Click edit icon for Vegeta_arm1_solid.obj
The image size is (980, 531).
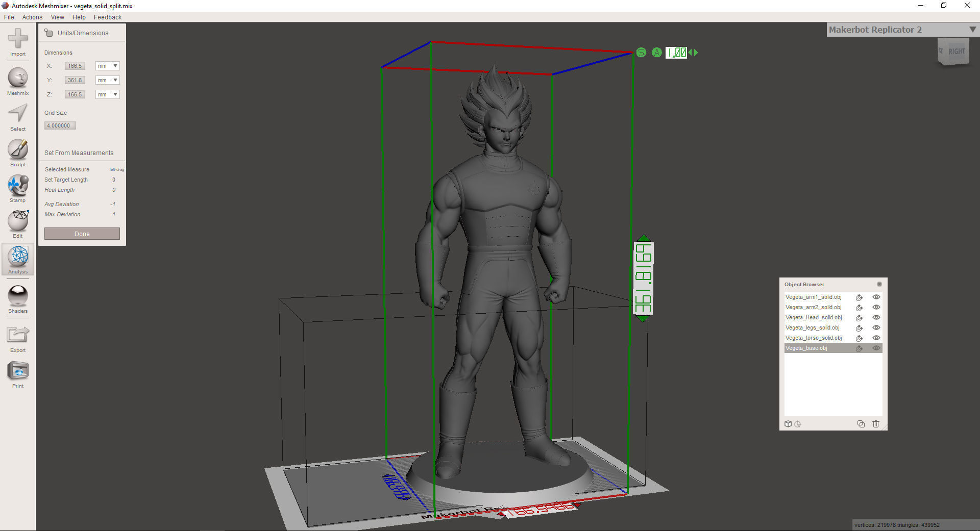(x=860, y=297)
